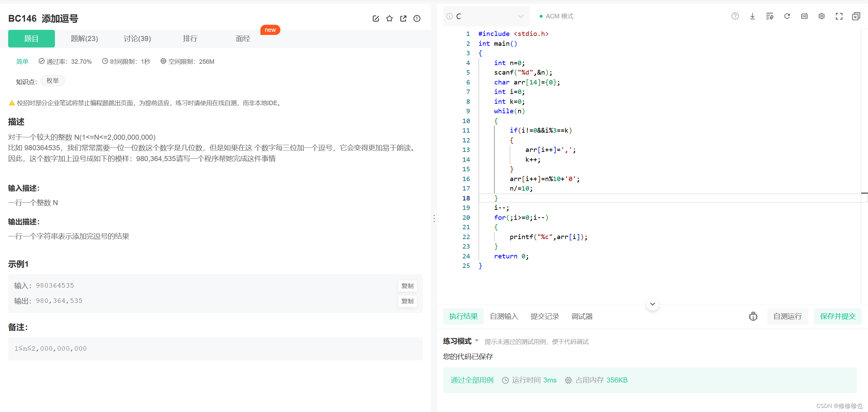Open the 讨论(39) tab
868x412 pixels.
tap(137, 38)
